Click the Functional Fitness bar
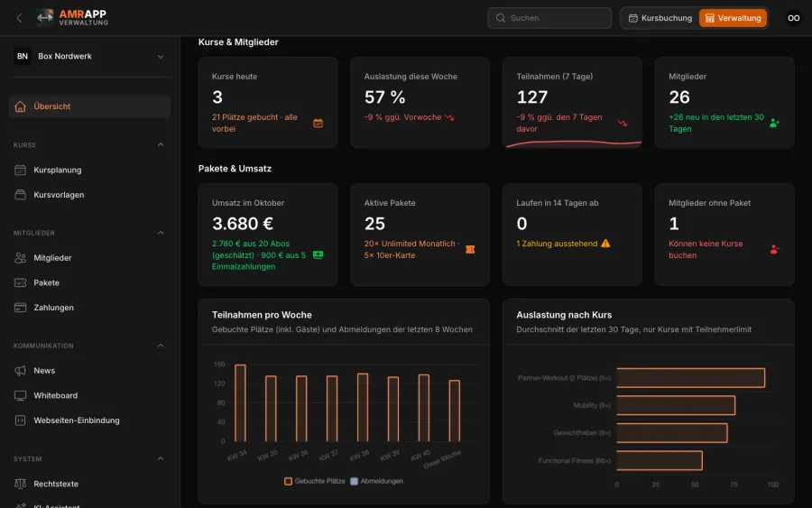The image size is (812, 508). tap(660, 460)
